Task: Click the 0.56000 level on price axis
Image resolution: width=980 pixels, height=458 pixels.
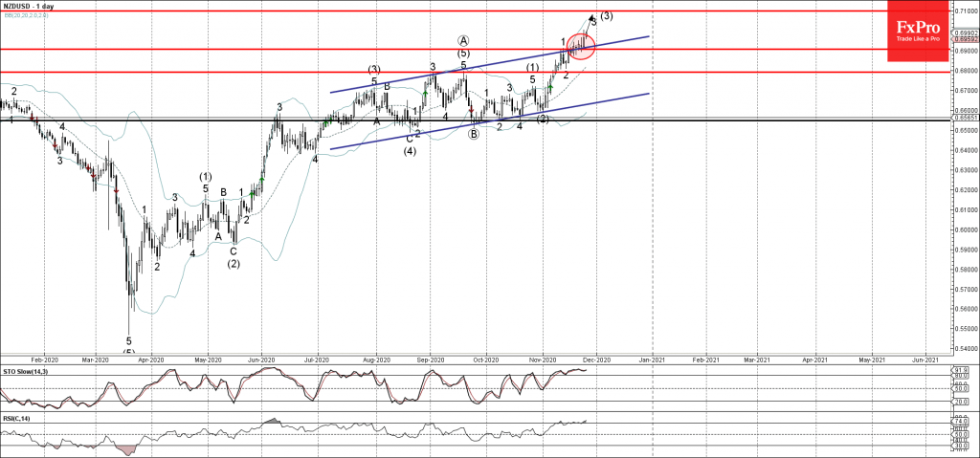Action: (965, 309)
